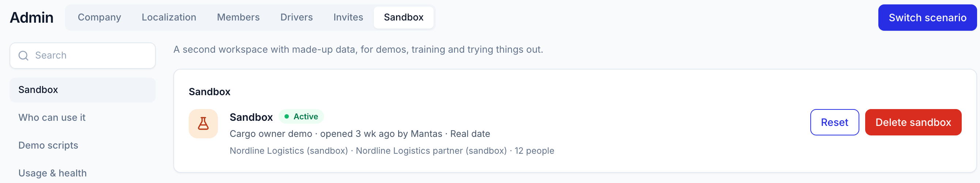Click the green Active status badge

(x=301, y=116)
